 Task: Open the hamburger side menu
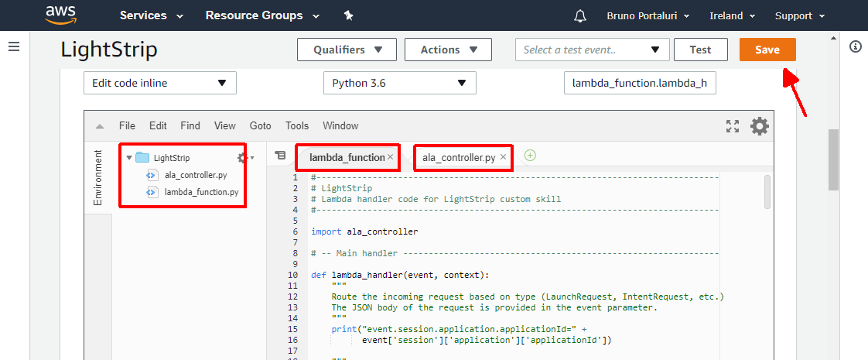coord(13,47)
